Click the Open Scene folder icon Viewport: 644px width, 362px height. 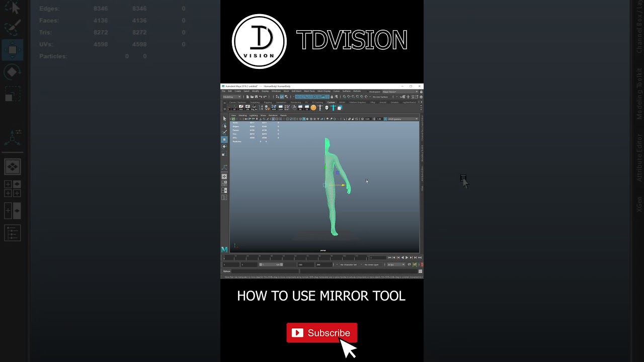(x=252, y=97)
